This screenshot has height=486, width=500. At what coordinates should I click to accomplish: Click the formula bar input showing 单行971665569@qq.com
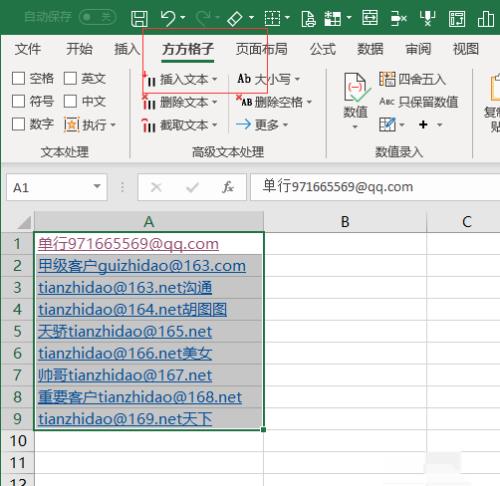point(375,187)
